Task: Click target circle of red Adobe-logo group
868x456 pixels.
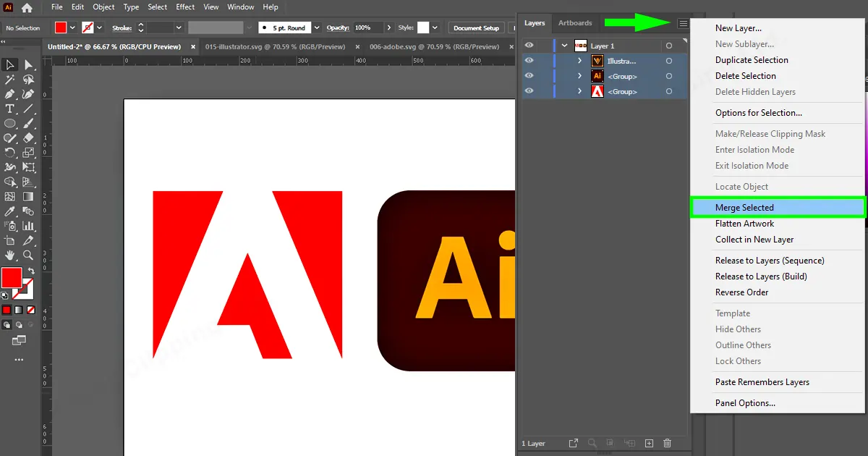Action: point(669,91)
